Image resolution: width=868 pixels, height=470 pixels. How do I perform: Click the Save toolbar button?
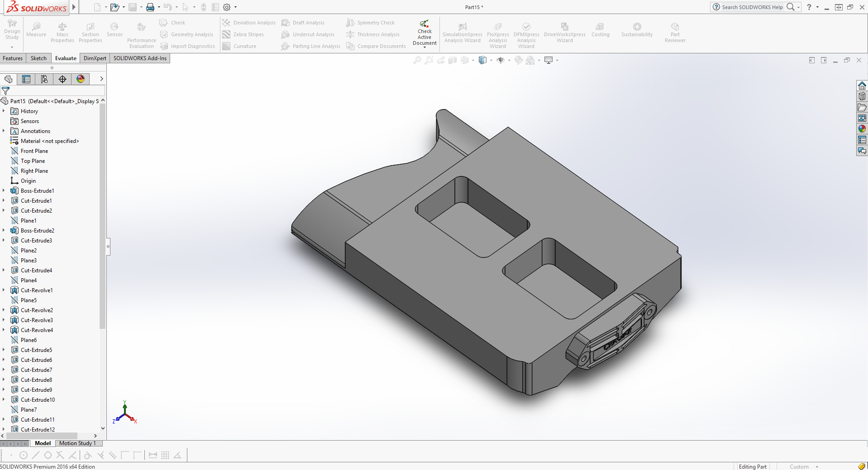[x=133, y=7]
